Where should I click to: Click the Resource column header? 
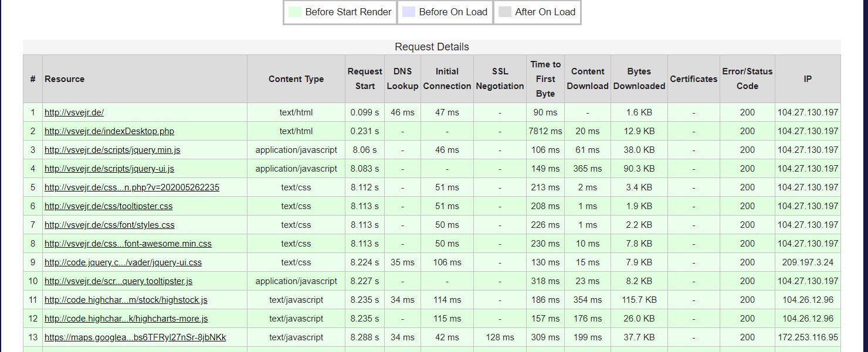pyautogui.click(x=65, y=79)
